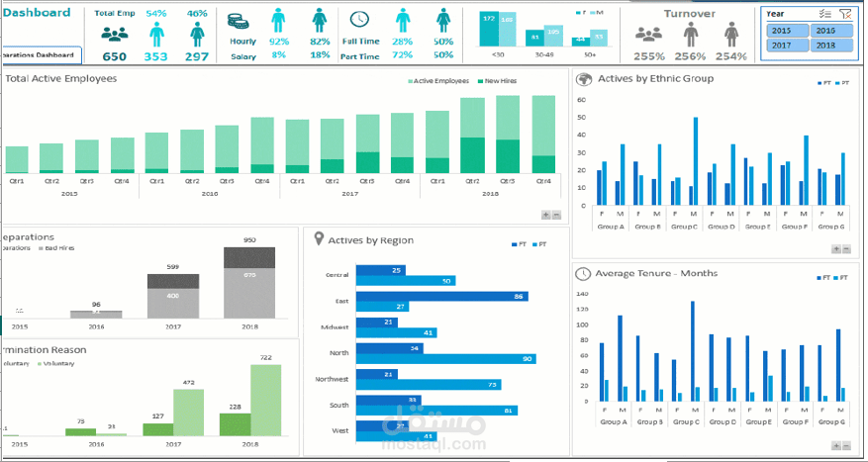Click the stacked coins icon above Hourly
The width and height of the screenshot is (868, 462).
[239, 21]
